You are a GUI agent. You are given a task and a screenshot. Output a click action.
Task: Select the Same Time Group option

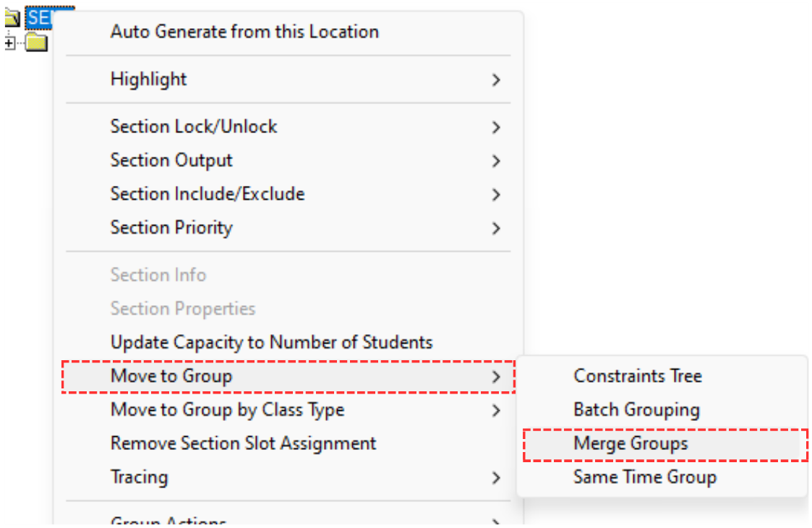pos(645,477)
